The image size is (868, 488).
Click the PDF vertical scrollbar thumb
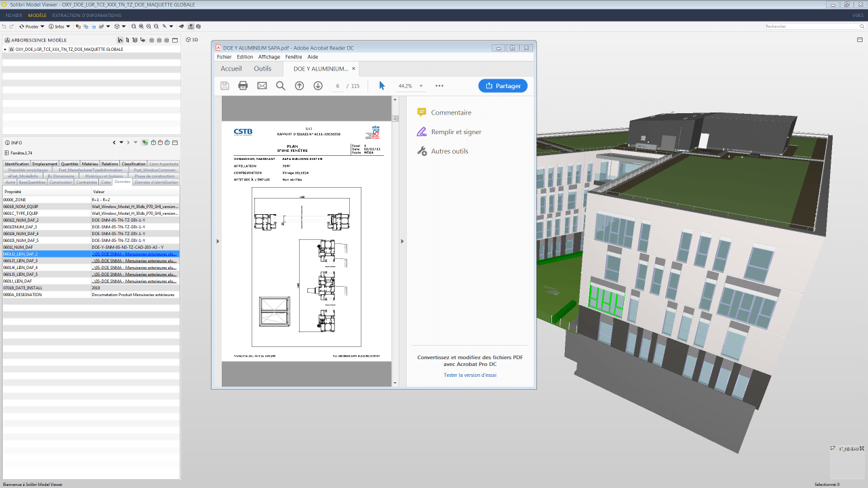point(395,118)
